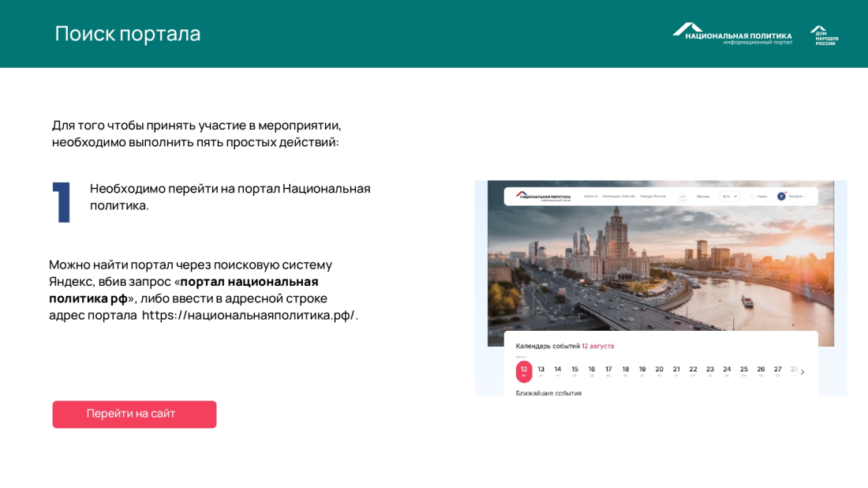Click the large step number 1

coord(62,201)
